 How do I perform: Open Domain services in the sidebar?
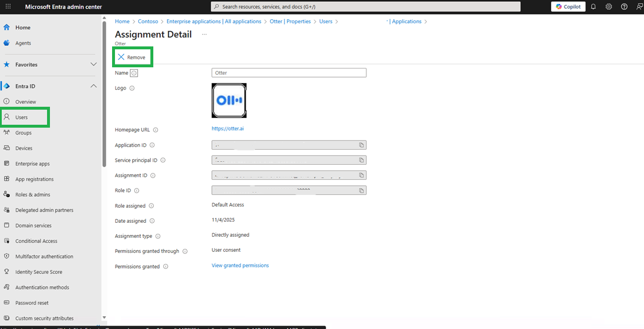click(x=33, y=226)
